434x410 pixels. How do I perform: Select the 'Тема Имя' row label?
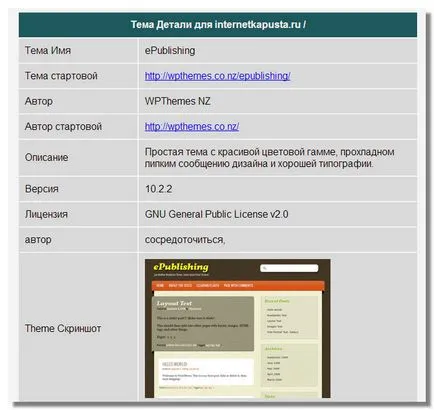pos(48,51)
